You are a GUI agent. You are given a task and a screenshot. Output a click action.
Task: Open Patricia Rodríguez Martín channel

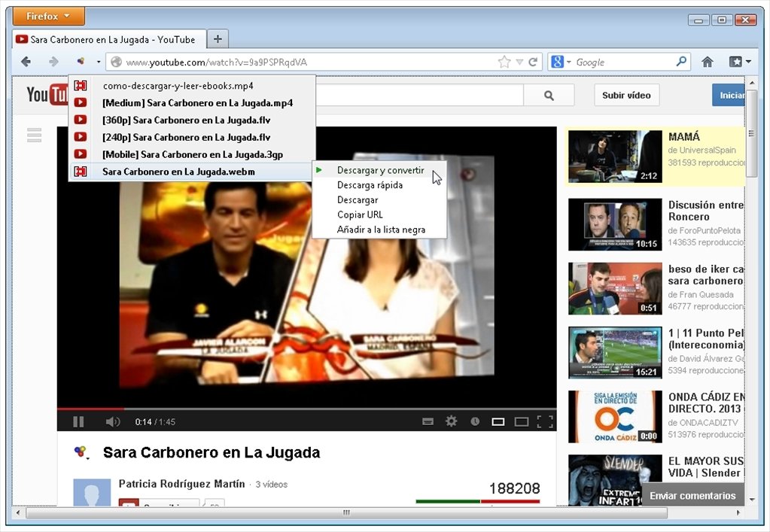[181, 484]
